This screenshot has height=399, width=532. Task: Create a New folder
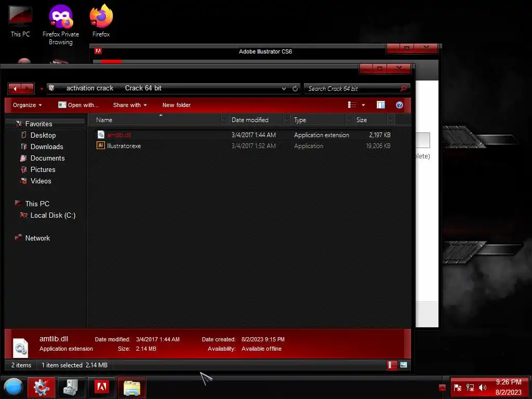click(x=177, y=105)
